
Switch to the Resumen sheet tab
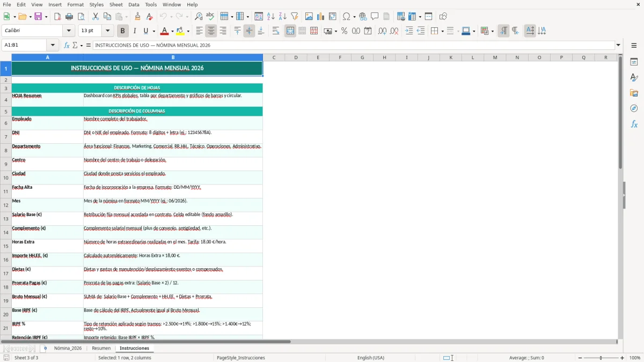click(x=101, y=348)
